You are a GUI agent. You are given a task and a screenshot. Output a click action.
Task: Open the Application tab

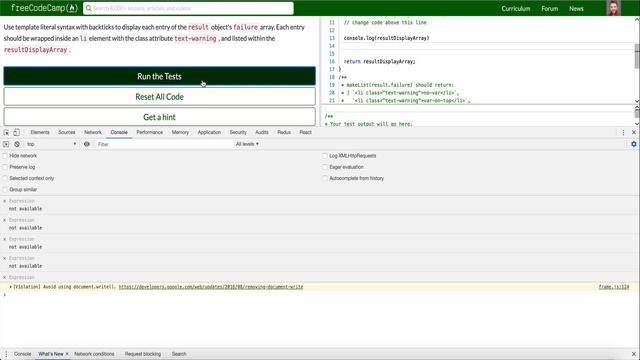point(209,132)
